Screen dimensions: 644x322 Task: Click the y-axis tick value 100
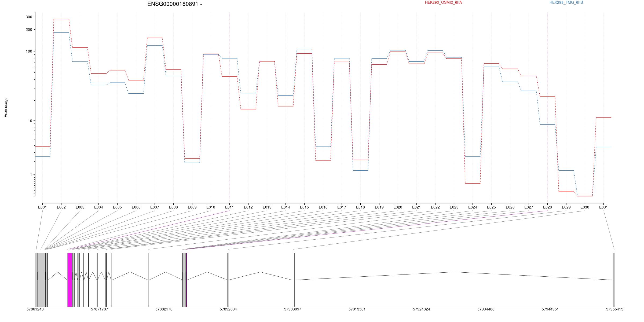(x=29, y=51)
